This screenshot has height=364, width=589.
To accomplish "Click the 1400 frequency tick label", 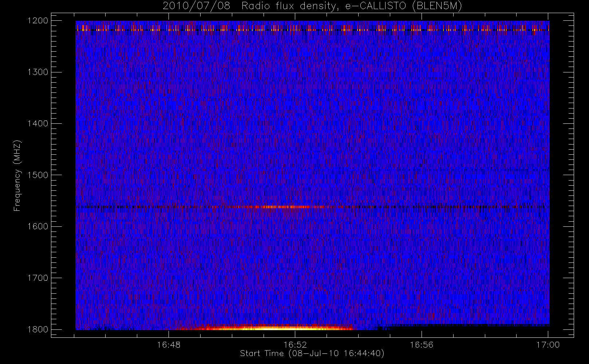I will (x=38, y=124).
